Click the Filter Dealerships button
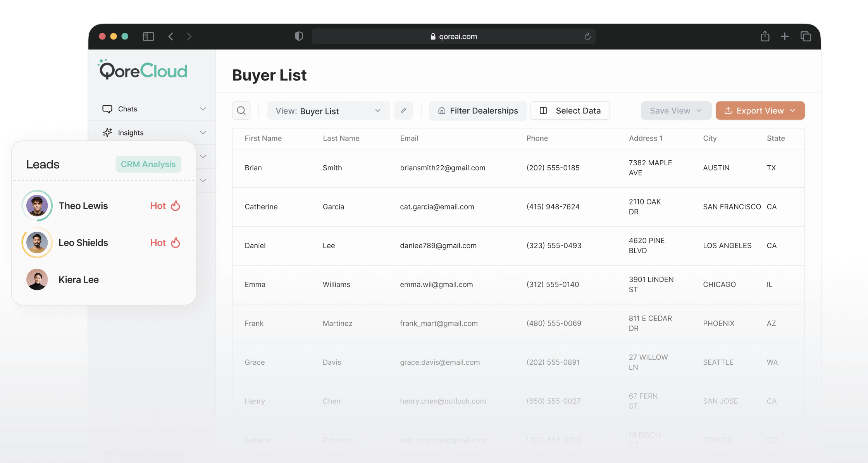The width and height of the screenshot is (868, 463). (x=477, y=111)
